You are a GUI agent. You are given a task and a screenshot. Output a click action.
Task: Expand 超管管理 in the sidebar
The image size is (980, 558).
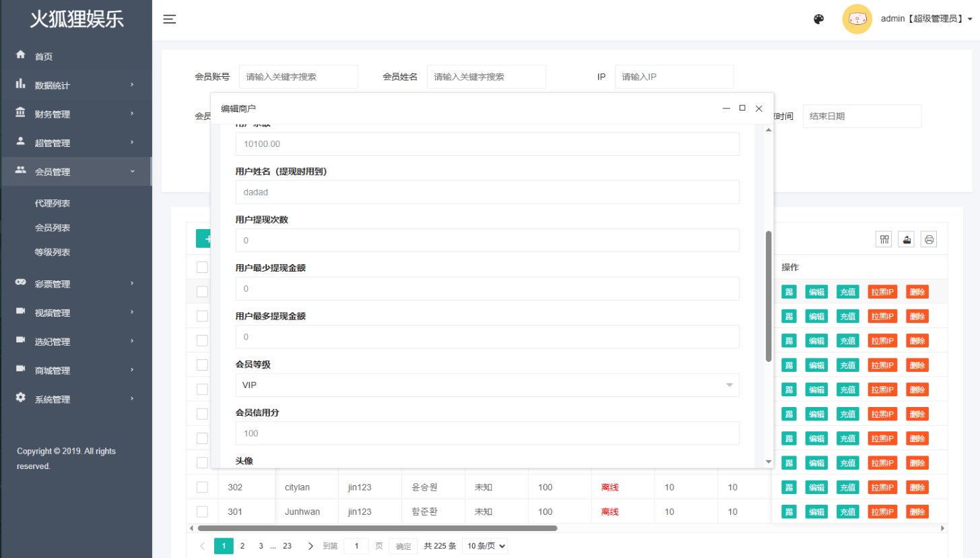[75, 143]
